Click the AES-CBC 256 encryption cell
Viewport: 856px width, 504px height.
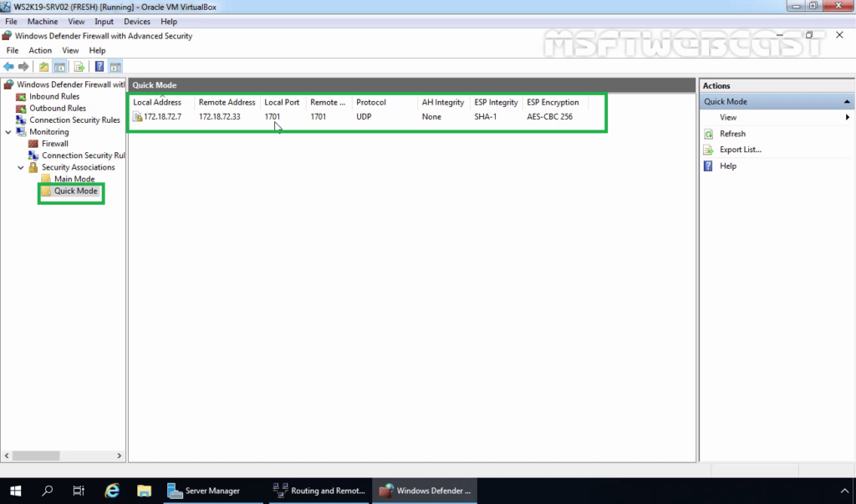pyautogui.click(x=550, y=117)
